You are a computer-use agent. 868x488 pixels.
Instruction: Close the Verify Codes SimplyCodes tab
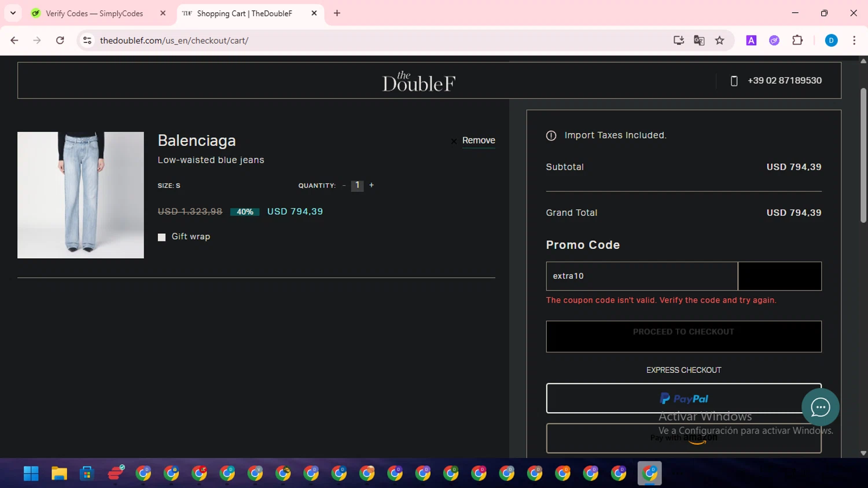pyautogui.click(x=163, y=13)
